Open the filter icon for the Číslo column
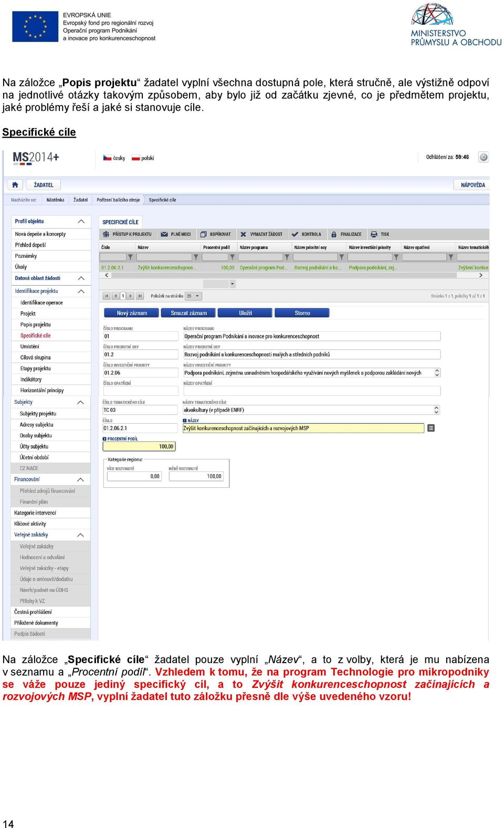Viewport: 504px width, 828px height. [131, 257]
